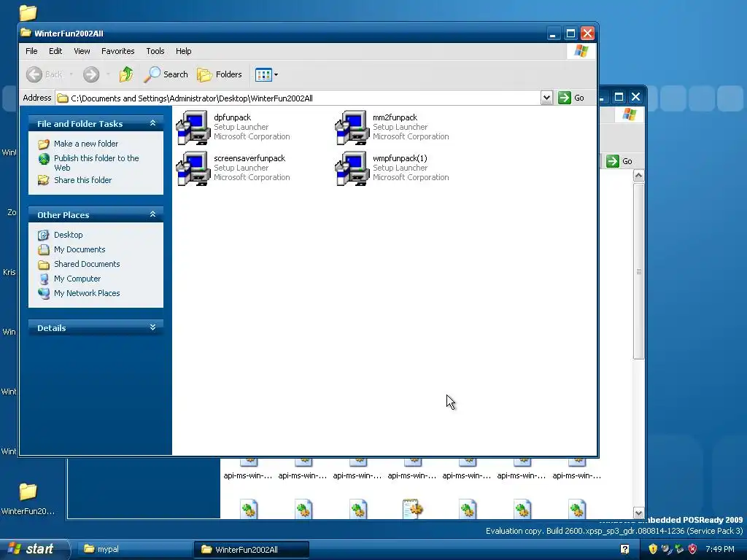Click the yellow security shield tray icon
This screenshot has height=560, width=747.
653,549
